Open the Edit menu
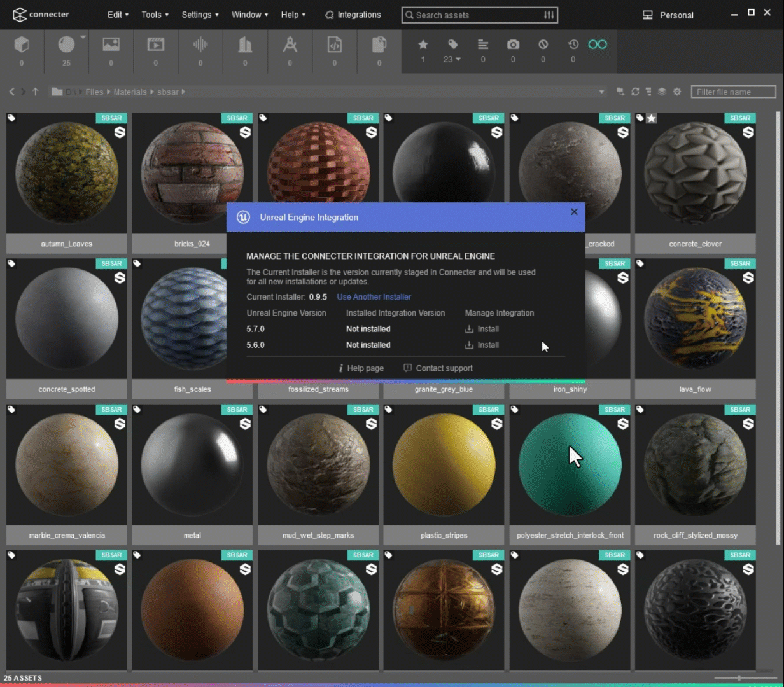This screenshot has height=687, width=784. point(118,15)
